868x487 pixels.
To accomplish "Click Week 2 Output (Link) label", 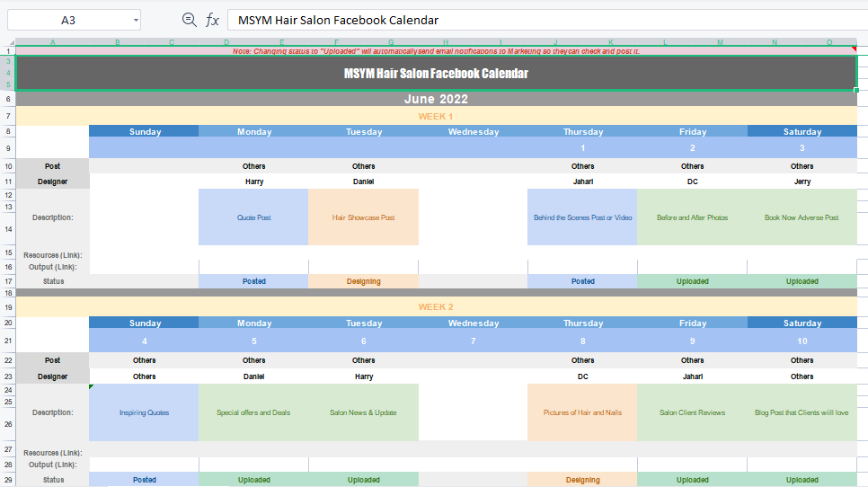I will (x=53, y=465).
